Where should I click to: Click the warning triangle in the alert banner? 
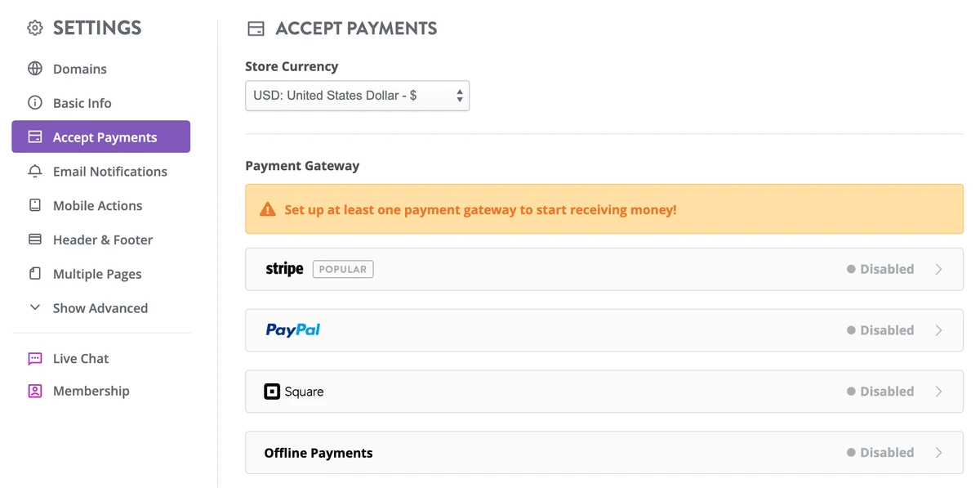pyautogui.click(x=266, y=208)
